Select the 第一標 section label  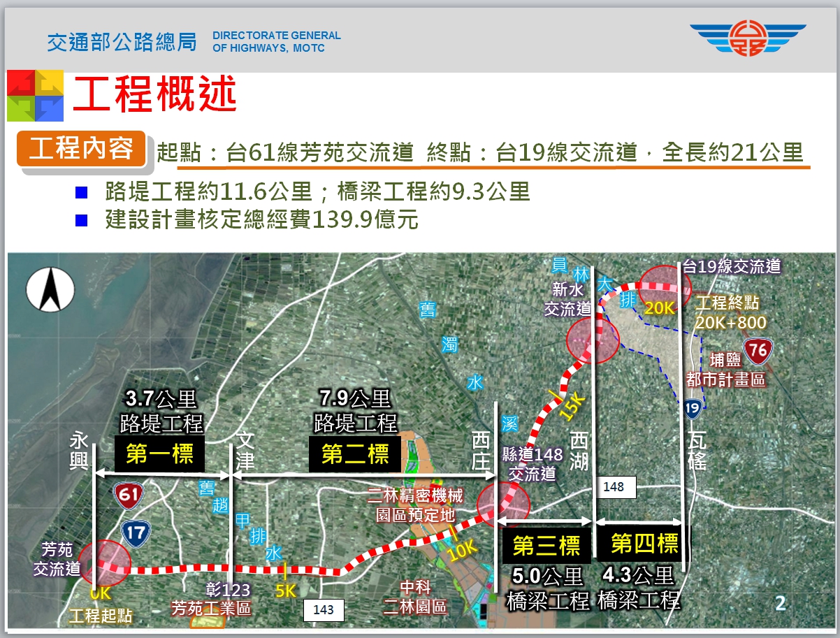[x=159, y=455]
